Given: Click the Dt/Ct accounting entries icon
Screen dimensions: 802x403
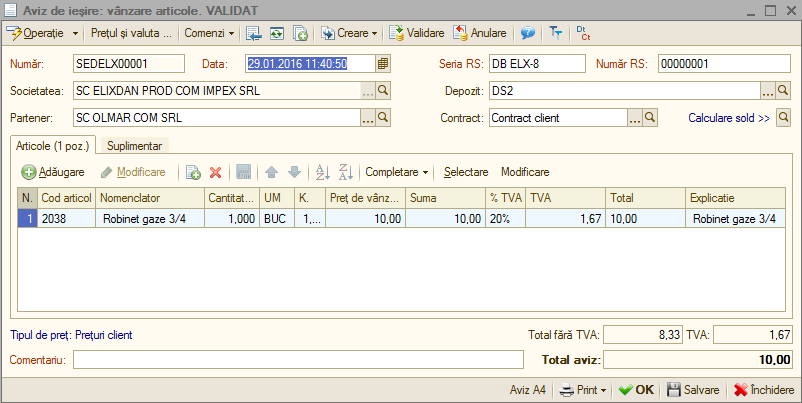Looking at the screenshot, I should coord(583,33).
